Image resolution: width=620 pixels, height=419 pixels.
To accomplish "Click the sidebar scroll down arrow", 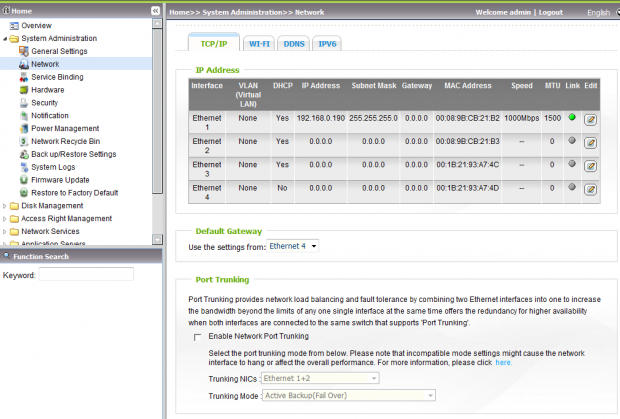I will [x=157, y=240].
